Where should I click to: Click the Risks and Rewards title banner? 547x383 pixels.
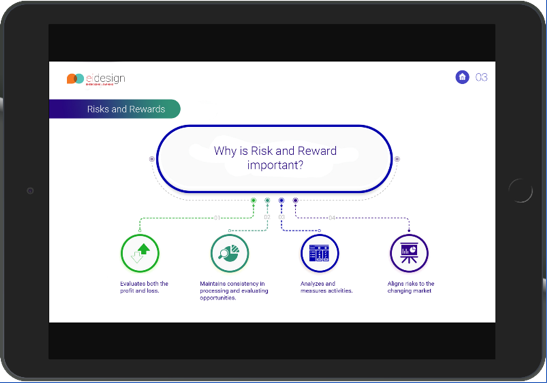click(x=115, y=109)
